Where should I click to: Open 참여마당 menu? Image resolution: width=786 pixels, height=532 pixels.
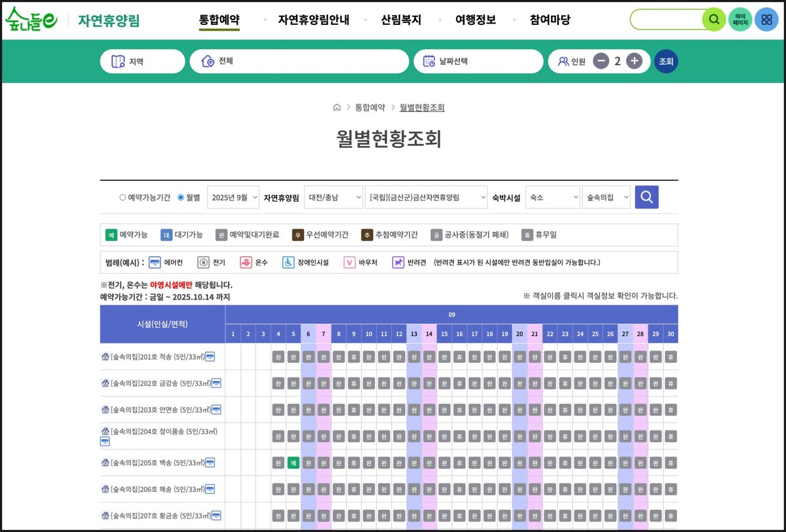(x=550, y=20)
